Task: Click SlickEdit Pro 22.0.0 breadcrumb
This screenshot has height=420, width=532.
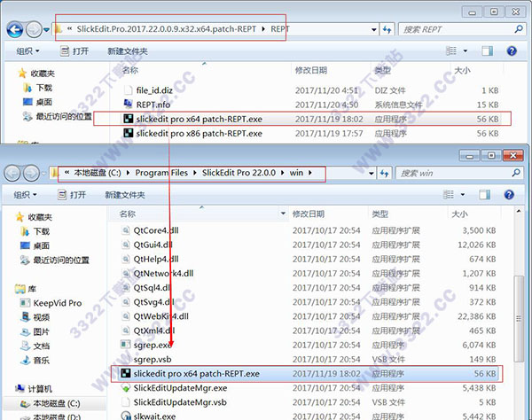Action: 239,173
